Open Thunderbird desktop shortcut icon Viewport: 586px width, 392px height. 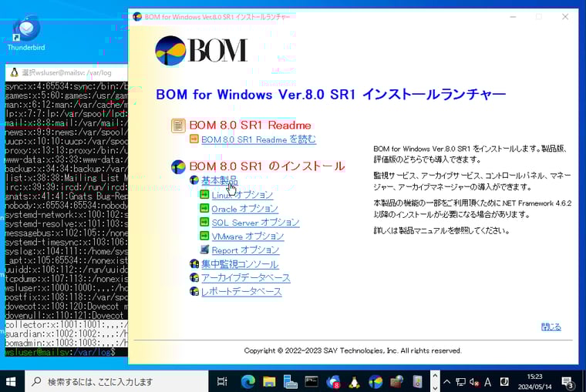pos(26,33)
